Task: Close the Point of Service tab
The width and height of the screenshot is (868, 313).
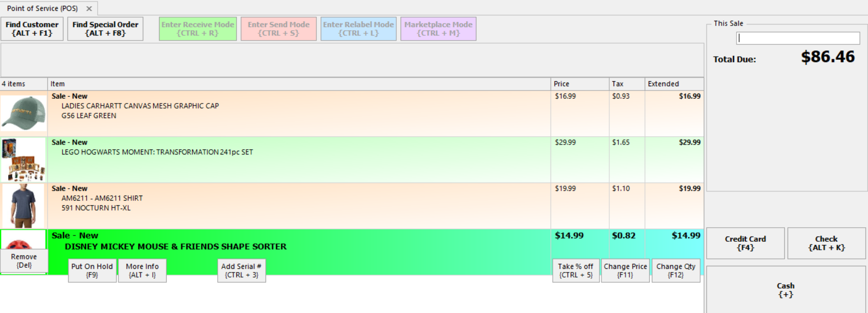Action: pyautogui.click(x=89, y=8)
